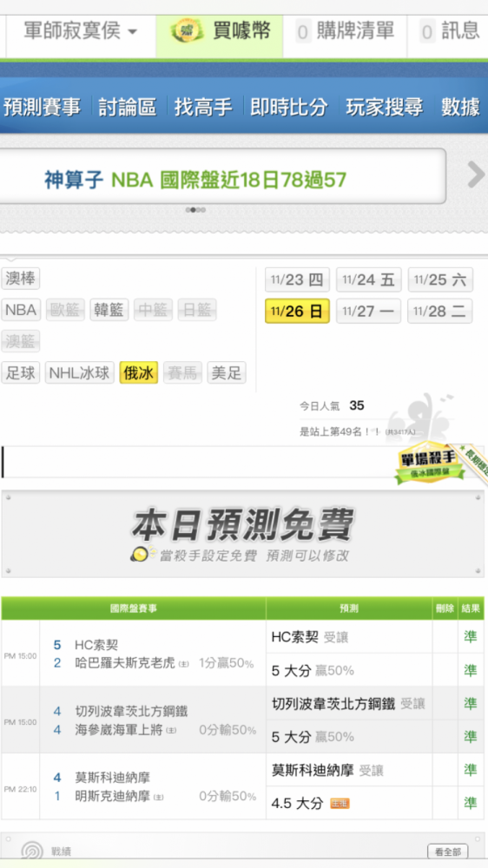Click the 國際盤賽事 table header
Image resolution: width=488 pixels, height=868 pixels.
(134, 608)
